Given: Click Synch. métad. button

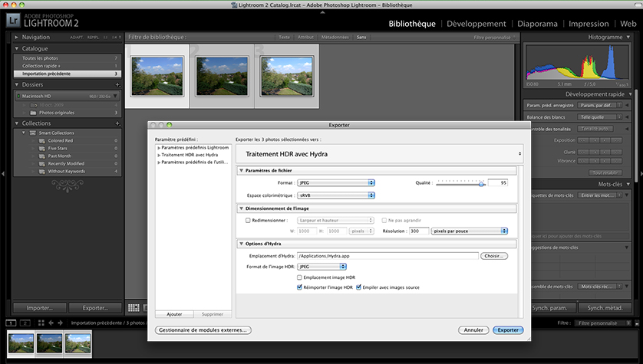Looking at the screenshot, I should [605, 308].
